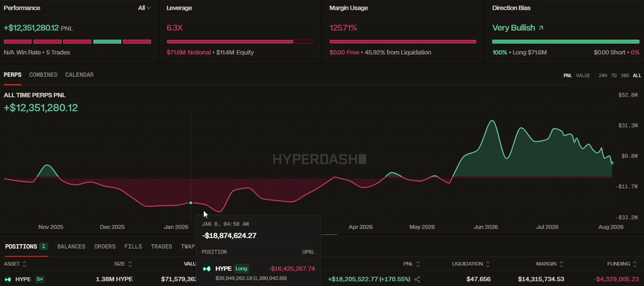Sort positions by the Margin column arrows
The height and width of the screenshot is (286, 644).
coord(561,264)
